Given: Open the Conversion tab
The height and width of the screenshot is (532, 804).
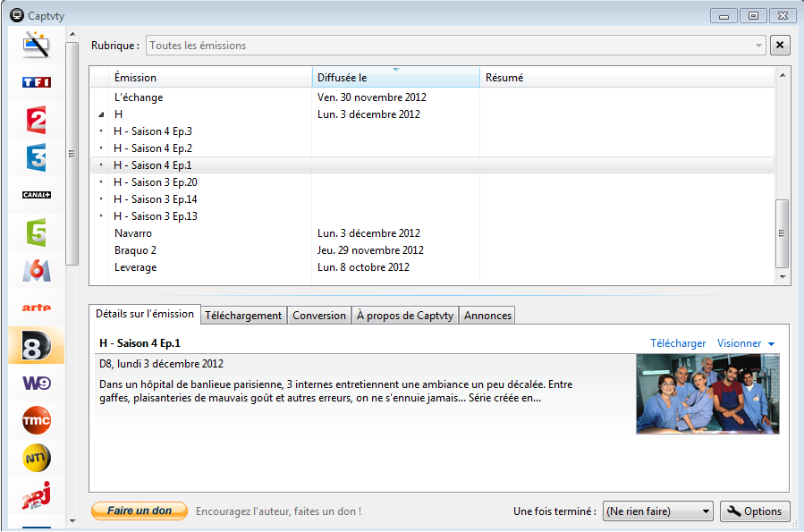Looking at the screenshot, I should click(x=319, y=316).
